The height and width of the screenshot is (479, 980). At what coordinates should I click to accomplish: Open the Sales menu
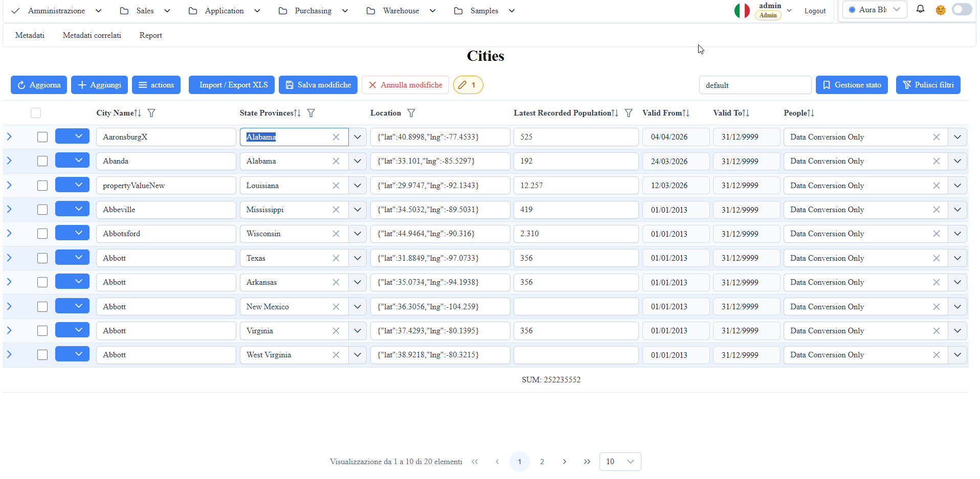point(145,11)
